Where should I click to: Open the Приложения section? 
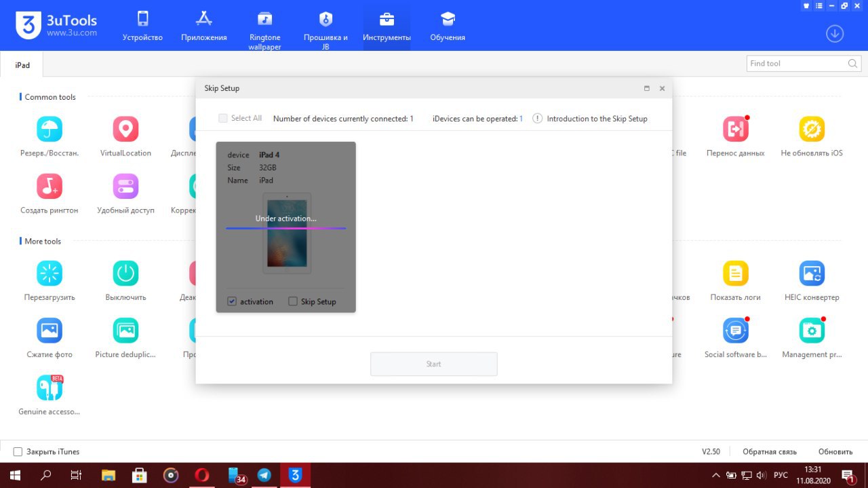(204, 27)
